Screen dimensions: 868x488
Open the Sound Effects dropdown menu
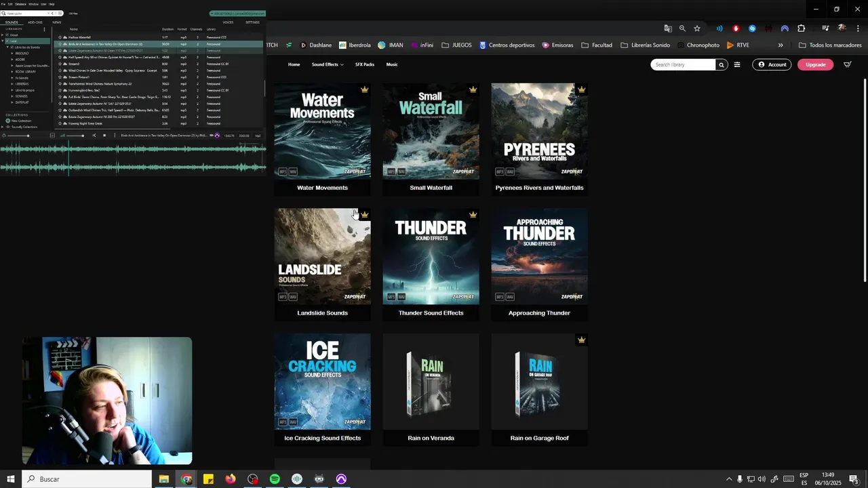point(328,64)
